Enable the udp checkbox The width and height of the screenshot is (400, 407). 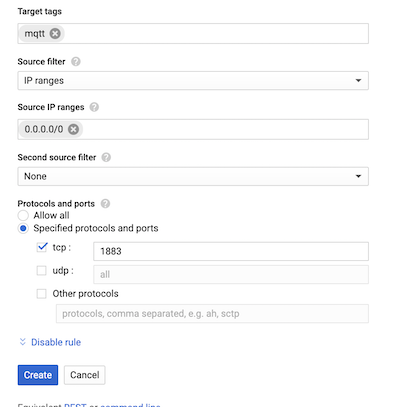click(x=42, y=270)
